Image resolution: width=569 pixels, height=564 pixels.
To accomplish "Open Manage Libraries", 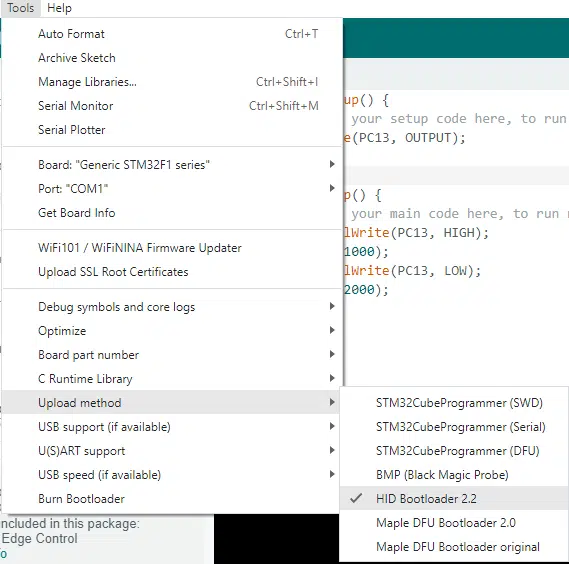I will point(172,82).
